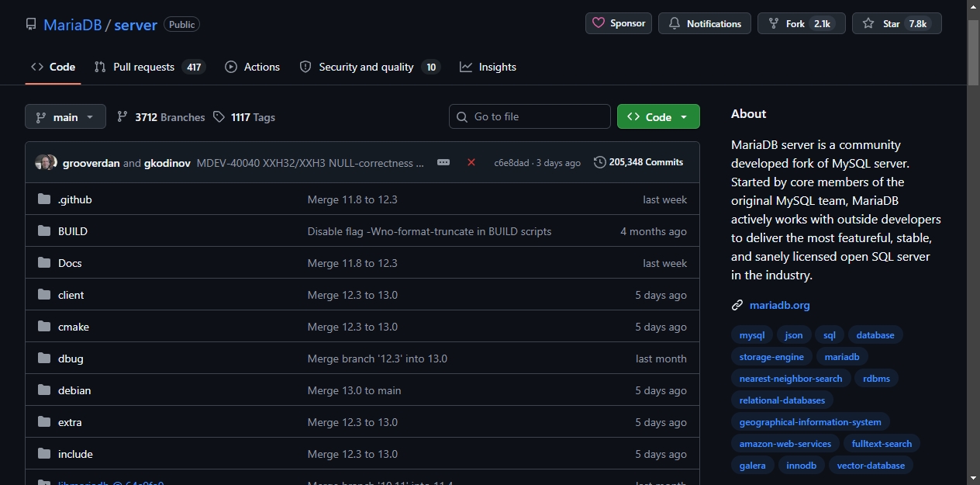Open Security and quality tab
The image size is (980, 485).
[370, 67]
